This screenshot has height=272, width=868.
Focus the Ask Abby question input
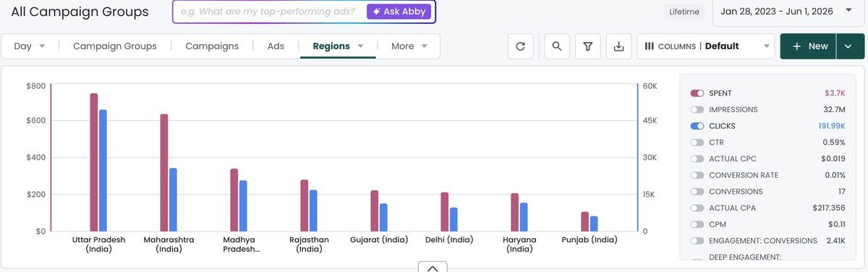[x=268, y=12]
